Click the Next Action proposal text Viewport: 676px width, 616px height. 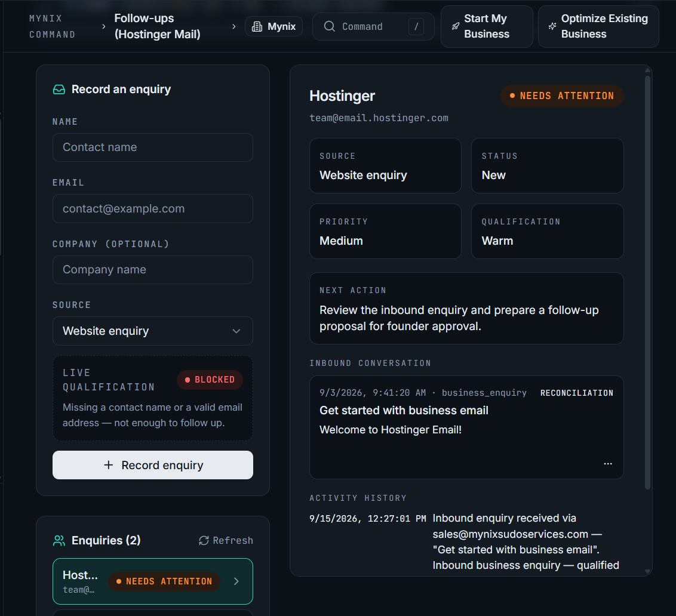(459, 318)
